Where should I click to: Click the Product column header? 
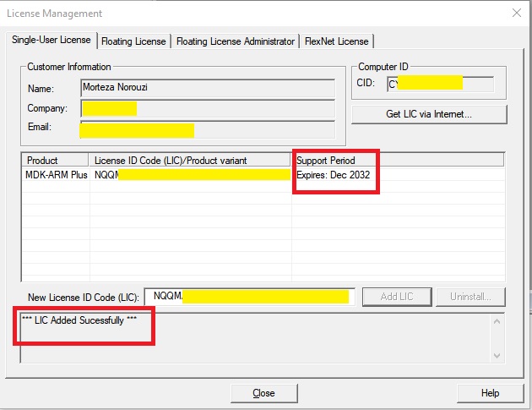tap(54, 160)
